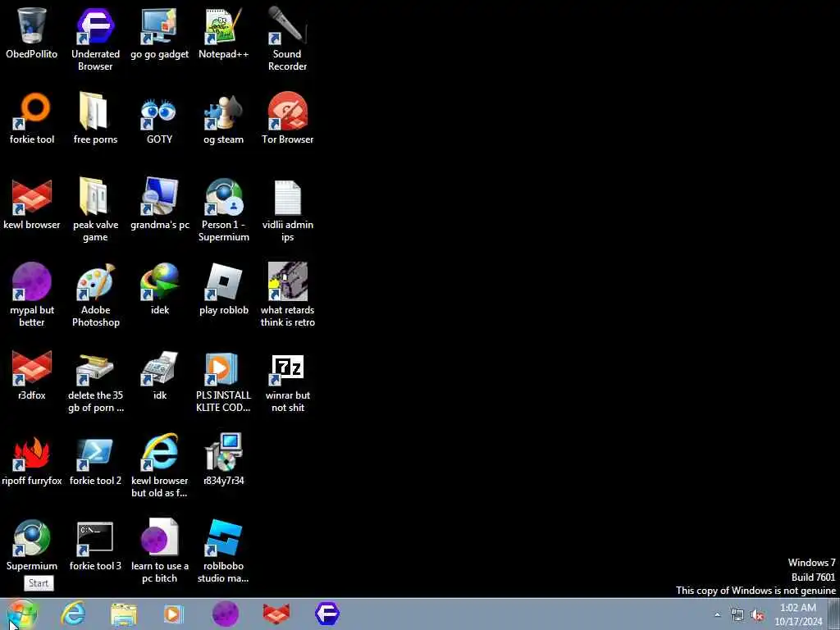Select the what retards think is retro icon
840x630 pixels.
point(288,294)
